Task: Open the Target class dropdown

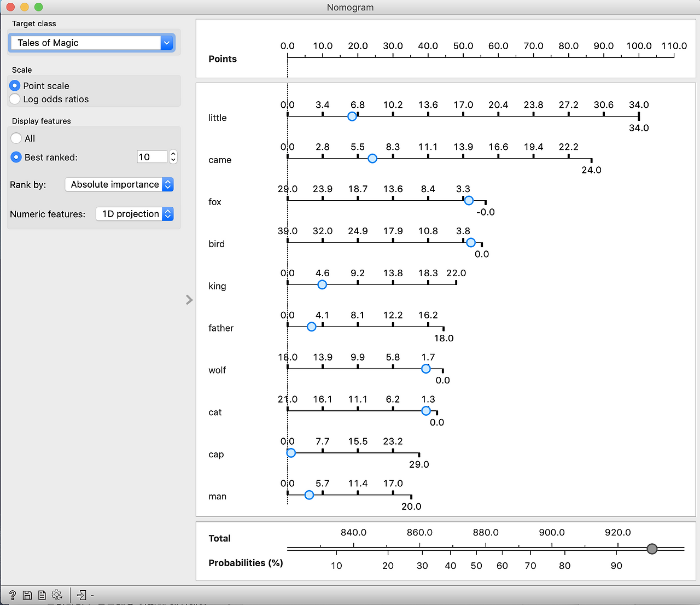Action: coord(92,43)
